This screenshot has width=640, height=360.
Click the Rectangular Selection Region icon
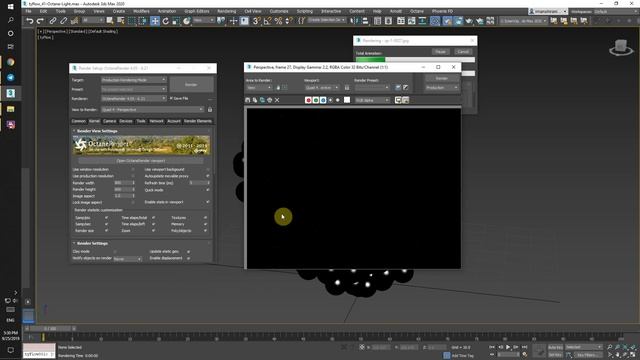click(x=132, y=21)
